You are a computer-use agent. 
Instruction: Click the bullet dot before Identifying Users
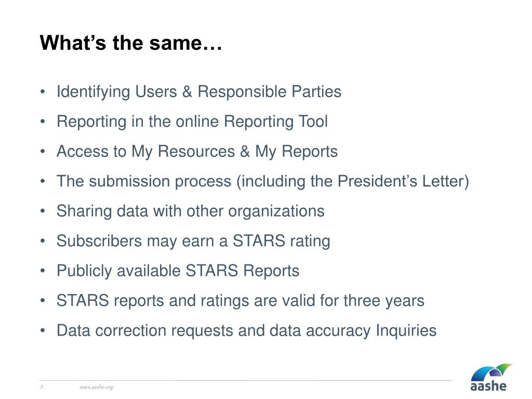(43, 91)
